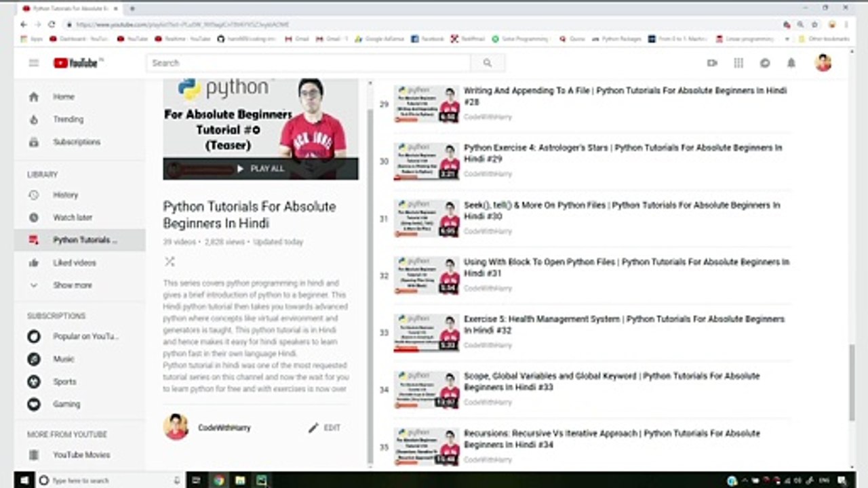This screenshot has width=868, height=488.
Task: Click thumbnail of video number 30
Action: click(427, 161)
